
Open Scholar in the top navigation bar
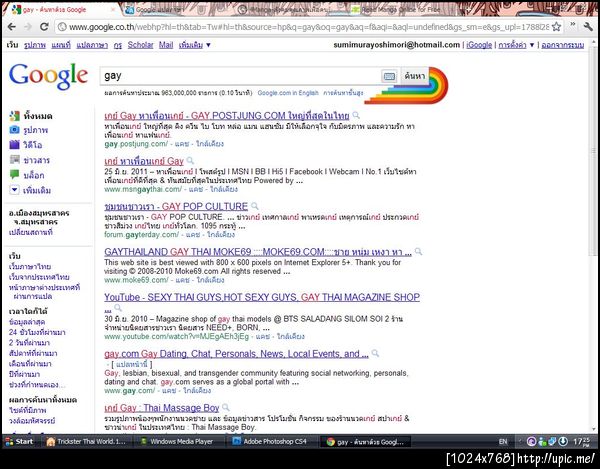pos(140,45)
